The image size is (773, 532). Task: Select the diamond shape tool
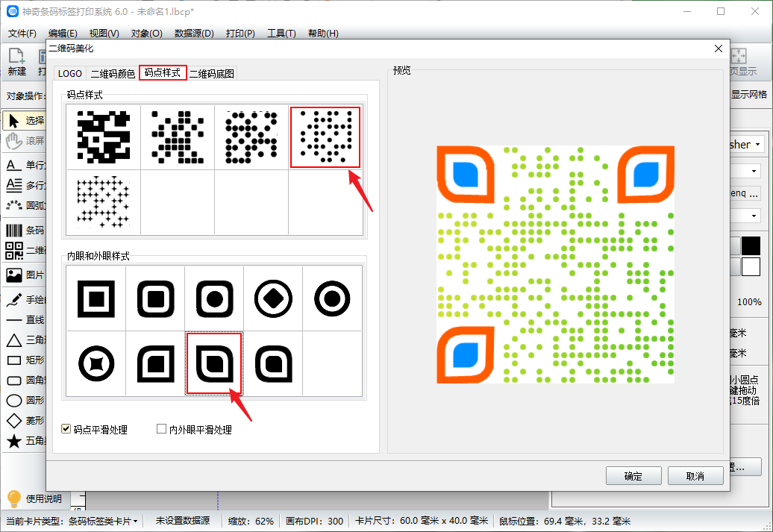(25, 421)
